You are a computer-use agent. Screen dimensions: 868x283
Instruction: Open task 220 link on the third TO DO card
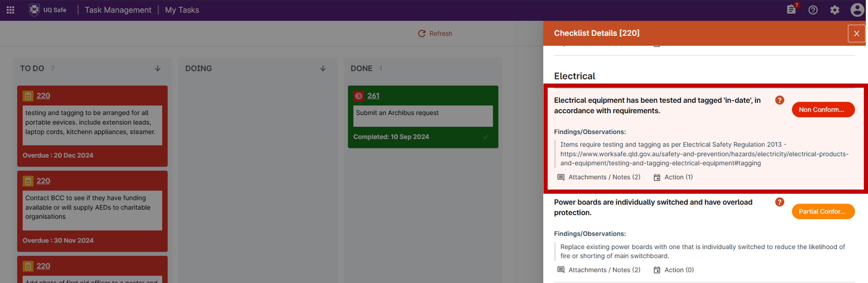[x=43, y=266]
